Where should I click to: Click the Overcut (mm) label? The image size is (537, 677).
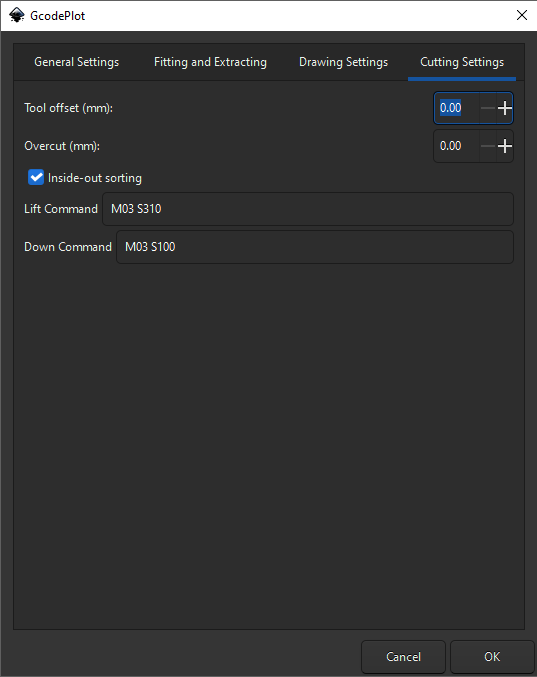(x=62, y=146)
